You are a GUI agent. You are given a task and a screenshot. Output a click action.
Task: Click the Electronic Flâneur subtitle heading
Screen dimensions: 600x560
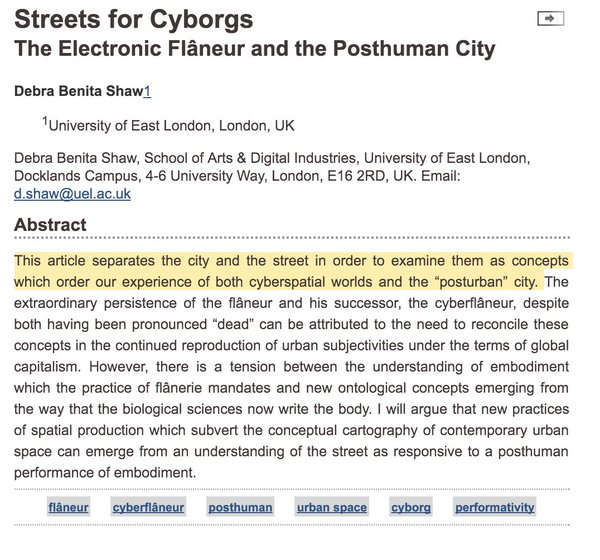coord(255,49)
